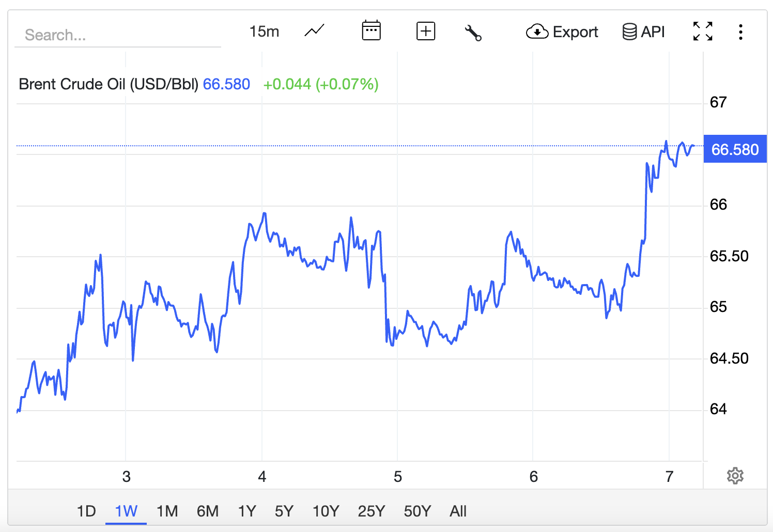
Task: Select the 1W time range
Action: click(x=126, y=511)
